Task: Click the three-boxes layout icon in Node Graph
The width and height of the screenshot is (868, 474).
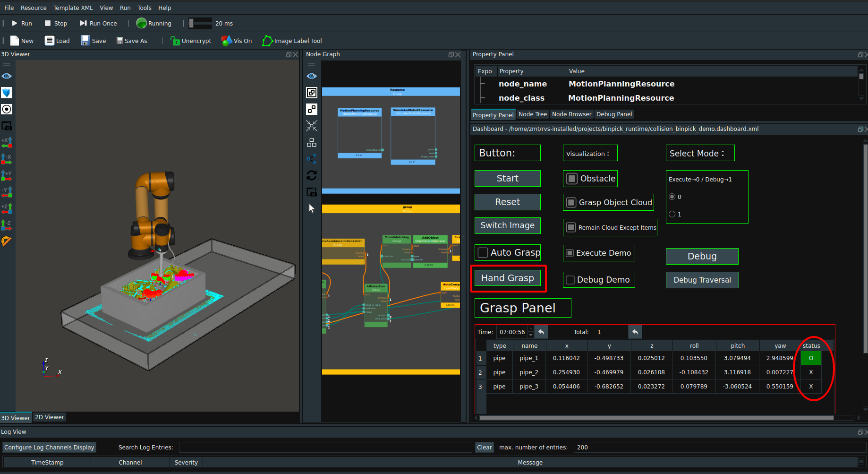Action: (x=312, y=142)
